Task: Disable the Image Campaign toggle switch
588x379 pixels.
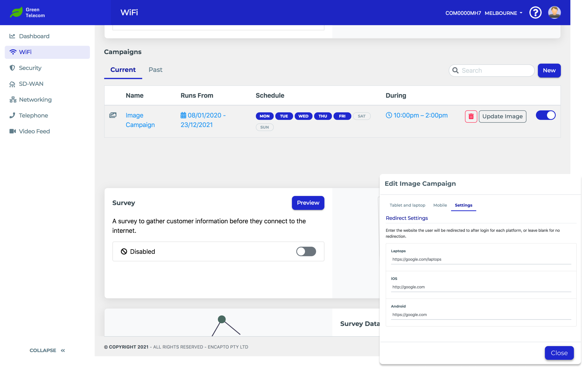Action: (x=545, y=115)
